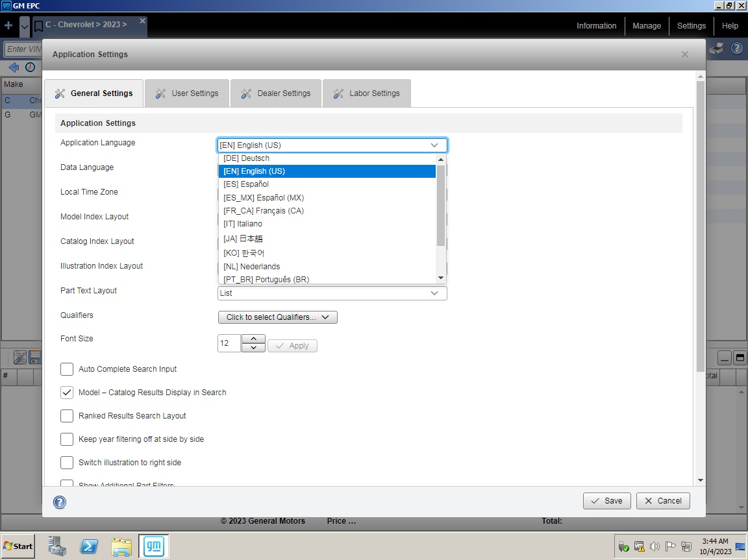Open the help icon at dialog bottom left
This screenshot has height=560, width=748.
60,502
